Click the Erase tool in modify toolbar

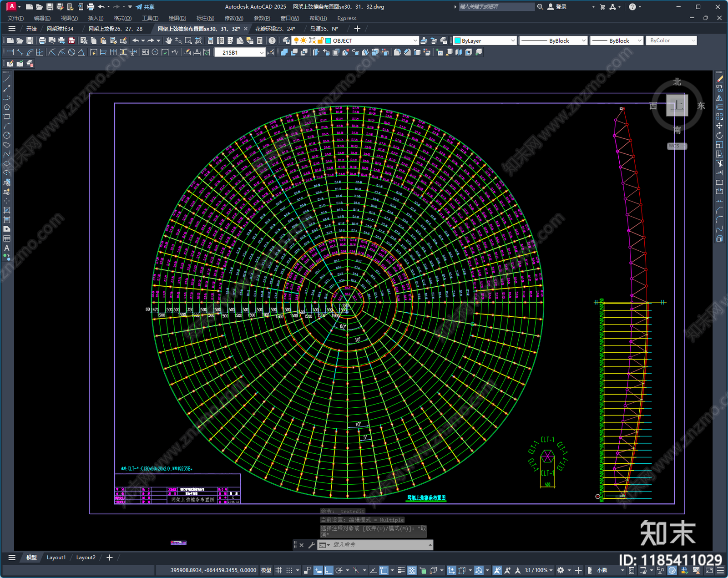tap(719, 79)
